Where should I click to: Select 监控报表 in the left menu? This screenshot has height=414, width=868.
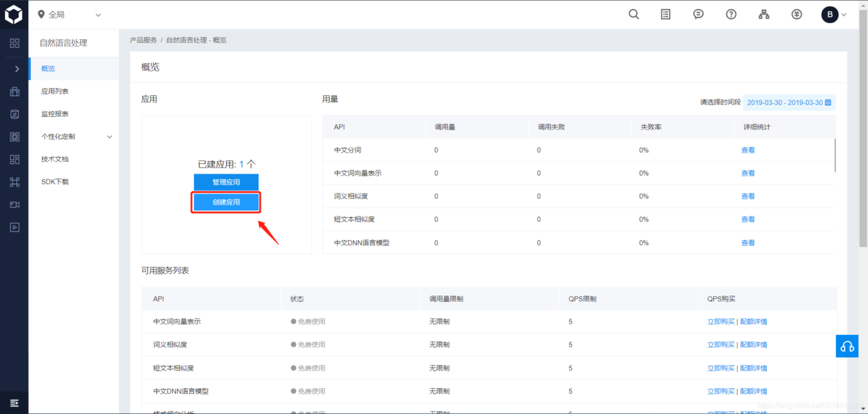pyautogui.click(x=74, y=113)
